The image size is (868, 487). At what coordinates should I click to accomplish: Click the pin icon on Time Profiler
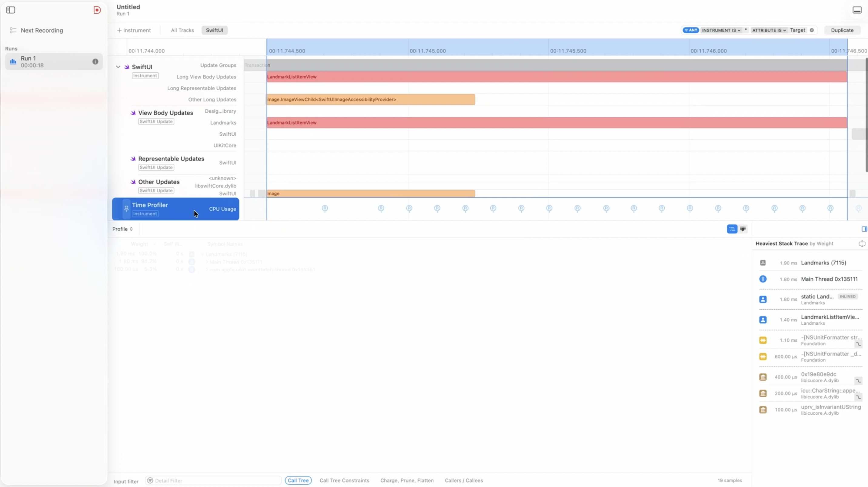pyautogui.click(x=126, y=209)
